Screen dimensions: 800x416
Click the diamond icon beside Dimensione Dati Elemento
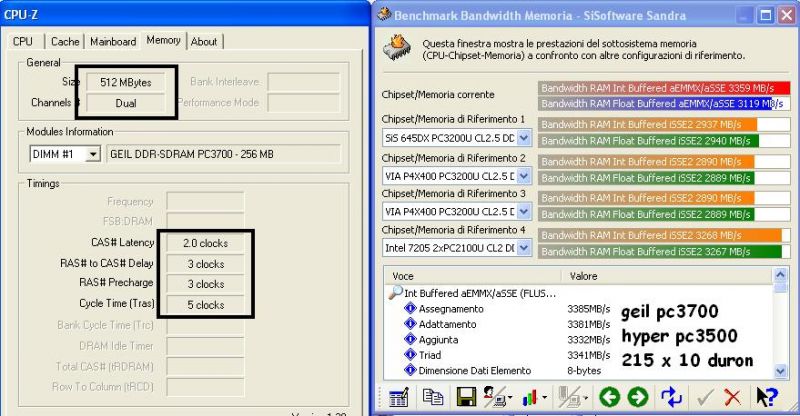(410, 370)
